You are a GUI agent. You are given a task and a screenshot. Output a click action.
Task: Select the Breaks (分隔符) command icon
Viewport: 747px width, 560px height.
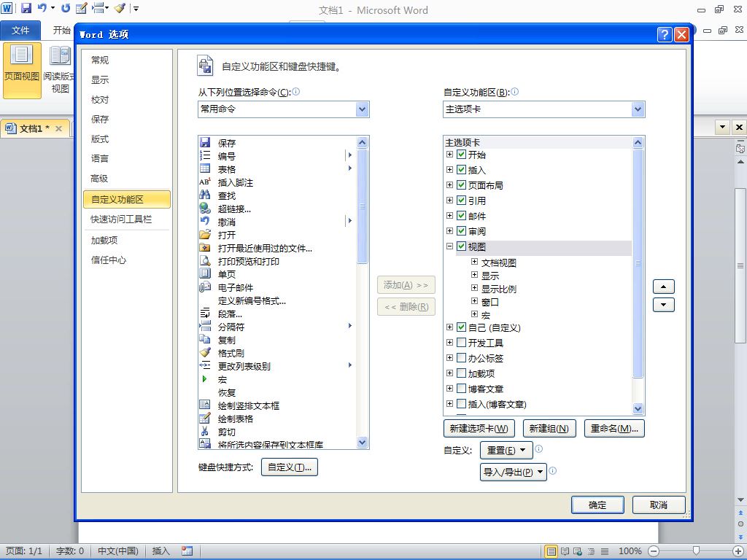[x=205, y=326]
